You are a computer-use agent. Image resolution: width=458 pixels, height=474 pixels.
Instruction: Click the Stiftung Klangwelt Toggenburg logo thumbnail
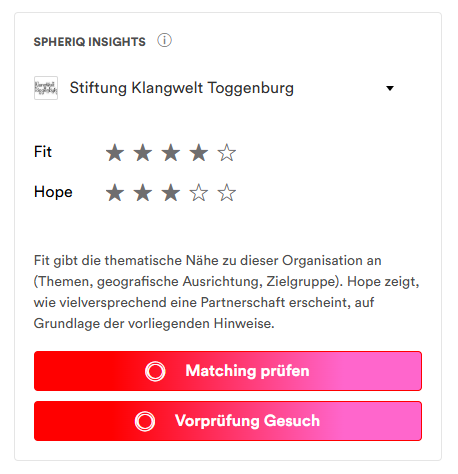pyautogui.click(x=46, y=88)
